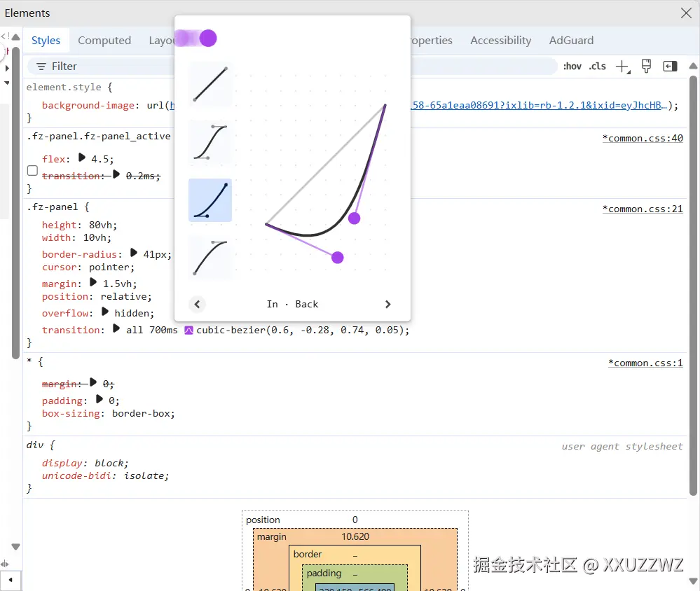Select the highlighted ease-in preset thumbnail
The width and height of the screenshot is (700, 591).
[210, 200]
